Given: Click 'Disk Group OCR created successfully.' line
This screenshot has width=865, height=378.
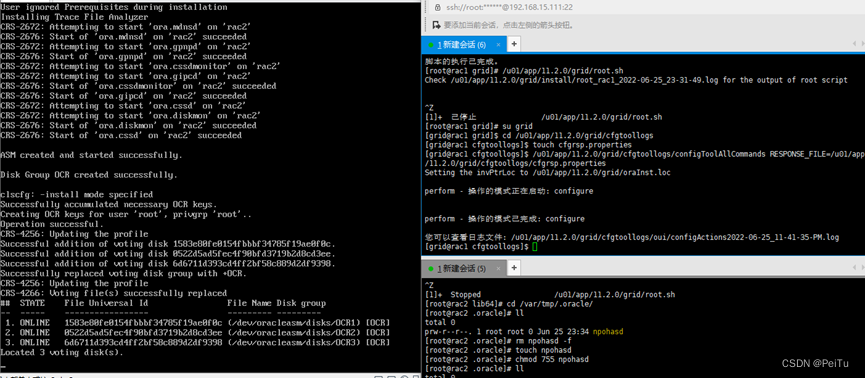Looking at the screenshot, I should click(89, 175).
